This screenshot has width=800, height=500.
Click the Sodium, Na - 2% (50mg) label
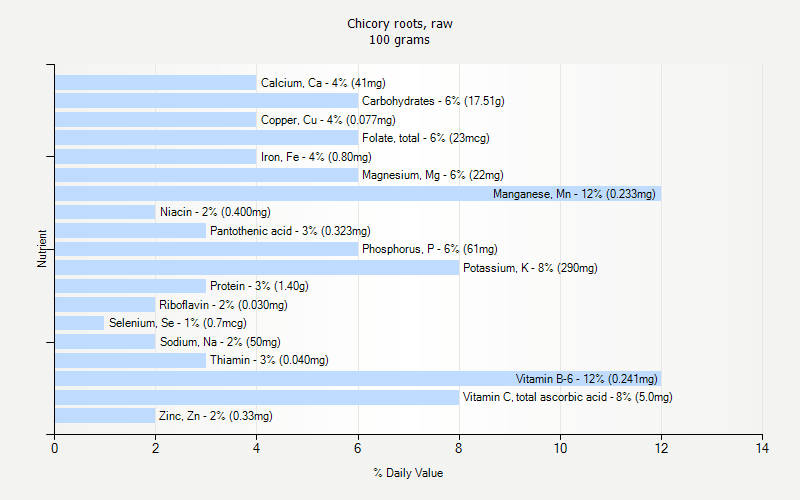[x=220, y=342]
